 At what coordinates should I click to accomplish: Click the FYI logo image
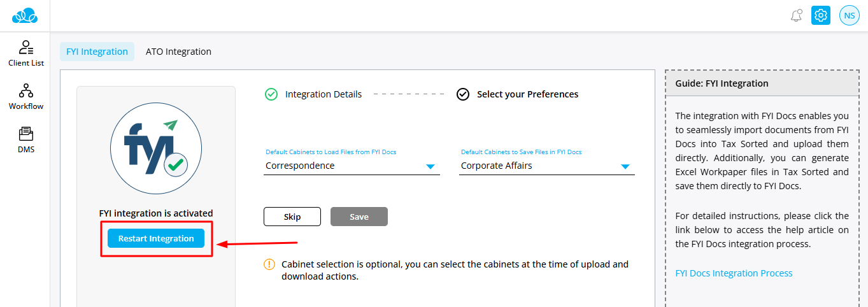pos(156,148)
